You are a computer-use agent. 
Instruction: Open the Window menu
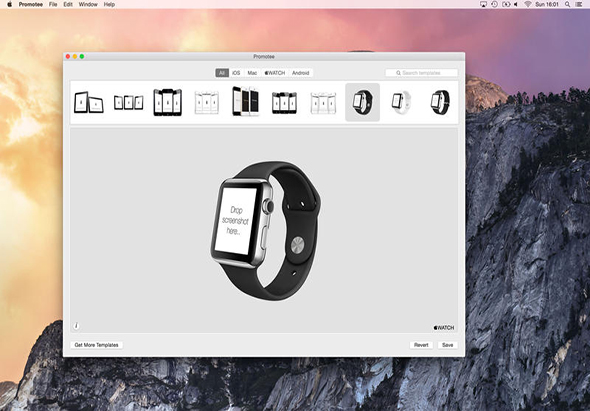(88, 4)
